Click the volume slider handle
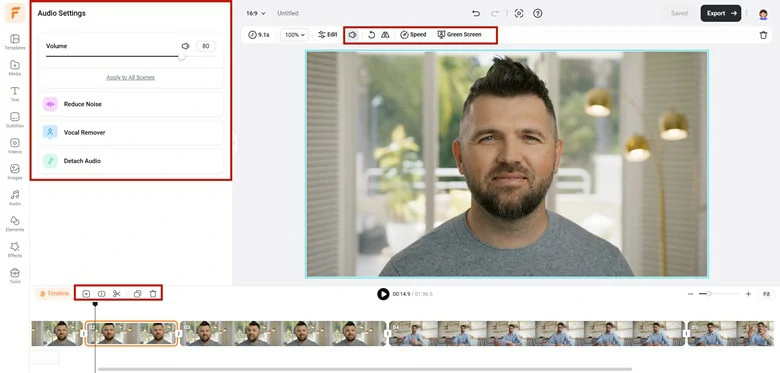The width and height of the screenshot is (780, 373). [x=182, y=57]
